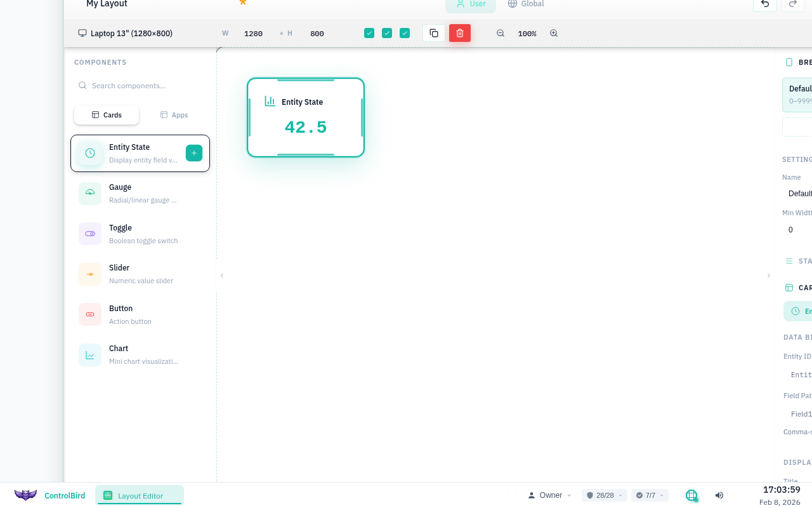
Task: Click the Gauge component row label
Action: (x=120, y=187)
